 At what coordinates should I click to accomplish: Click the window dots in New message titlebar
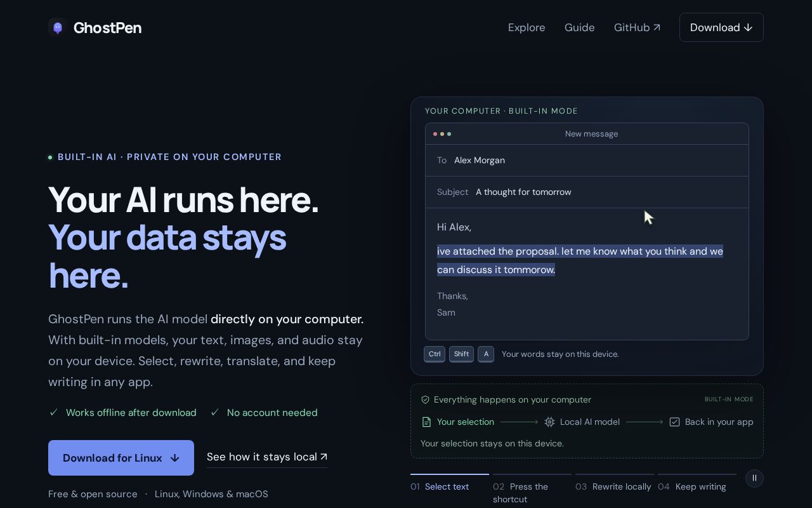coord(442,134)
